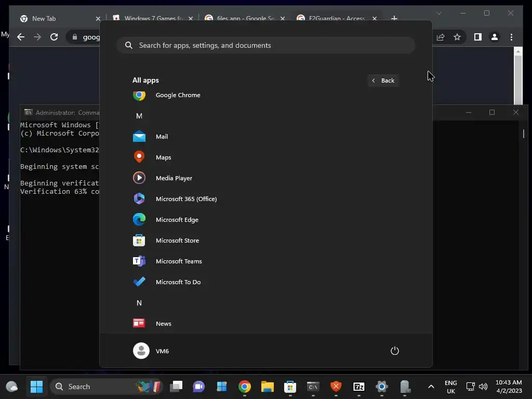The height and width of the screenshot is (399, 532).
Task: Click the Windows Start button on the taskbar
Action: point(36,387)
